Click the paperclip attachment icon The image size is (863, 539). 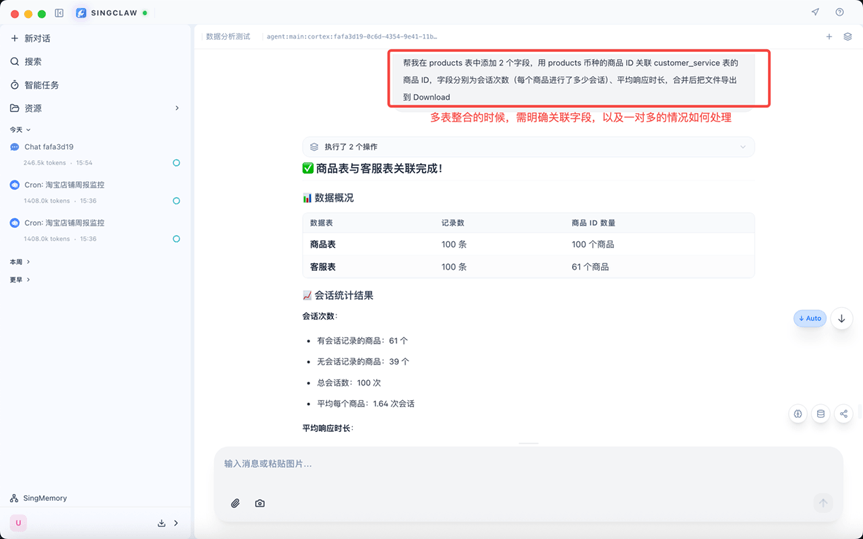click(x=235, y=503)
